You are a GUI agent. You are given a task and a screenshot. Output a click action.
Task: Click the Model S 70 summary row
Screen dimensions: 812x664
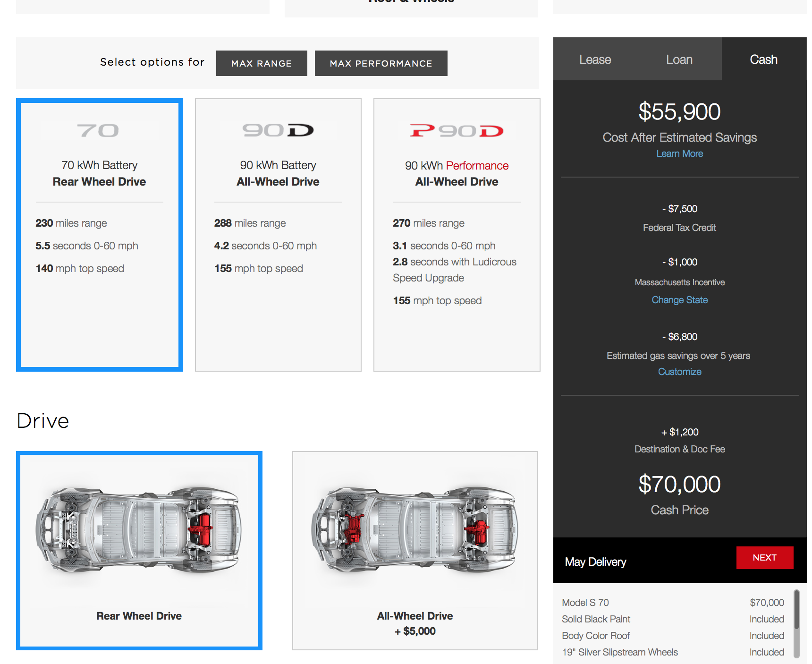673,603
